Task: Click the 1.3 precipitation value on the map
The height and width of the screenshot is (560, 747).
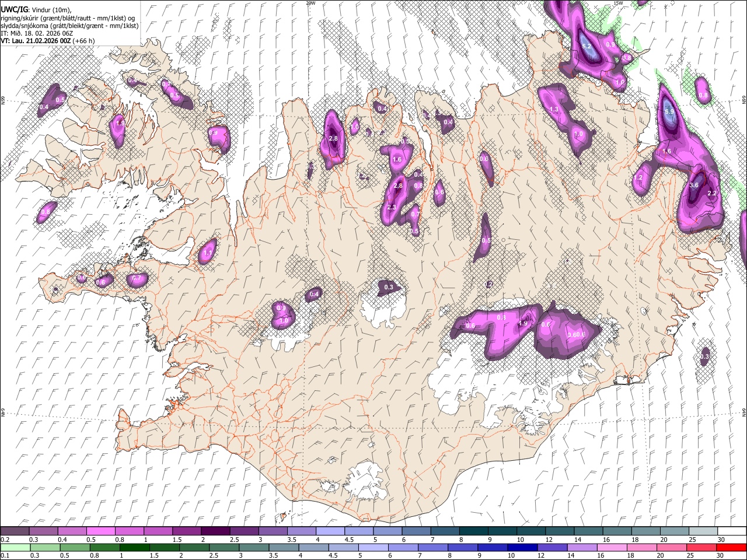Action: (554, 109)
